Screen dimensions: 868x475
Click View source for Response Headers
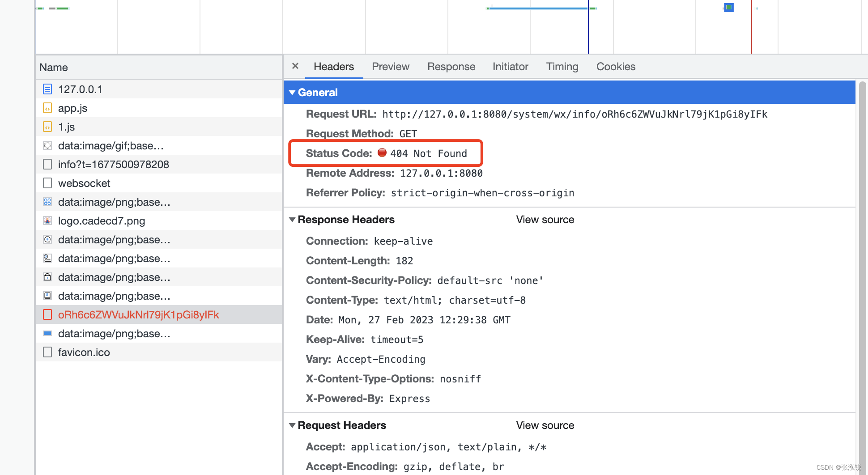pos(545,220)
